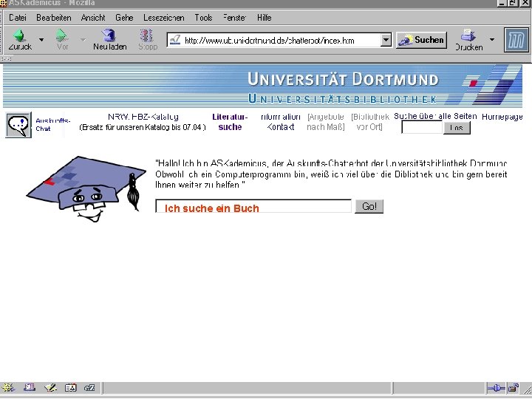Open the Auskunfts-Chat link
Screen dimensions: 532x399
point(52,125)
